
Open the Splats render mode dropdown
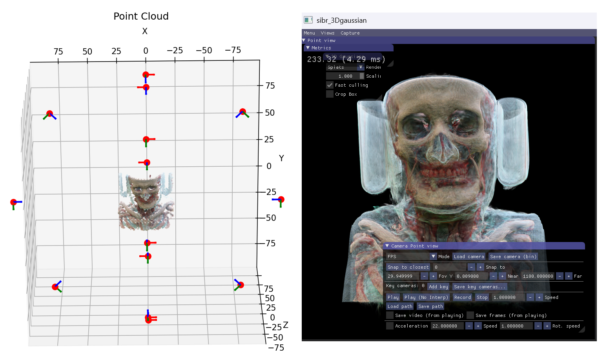[361, 67]
